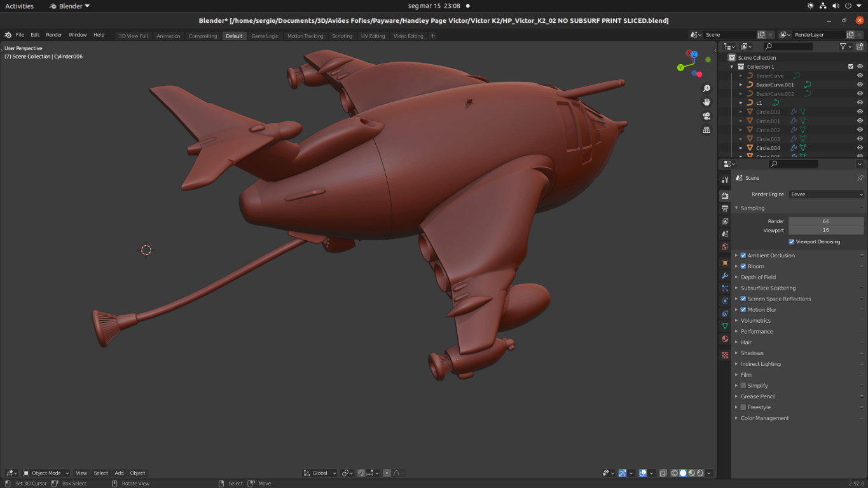868x488 pixels.
Task: Uncheck Viewport Denoising
Action: pyautogui.click(x=792, y=241)
